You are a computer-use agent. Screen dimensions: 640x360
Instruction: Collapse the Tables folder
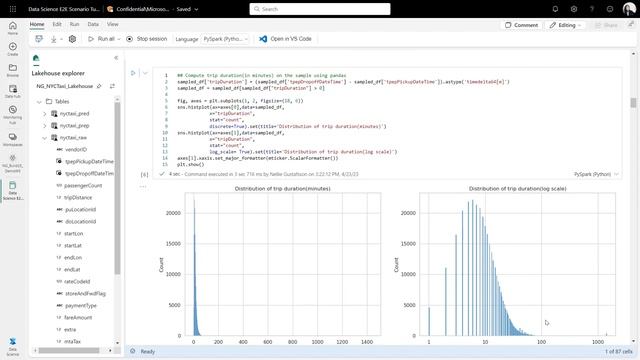(39, 102)
